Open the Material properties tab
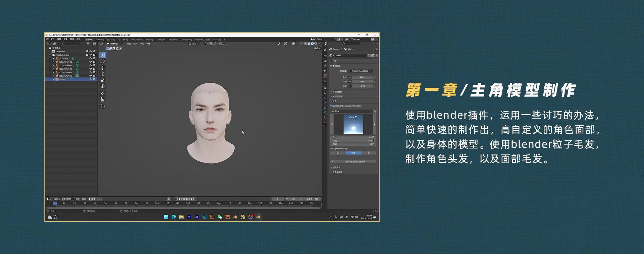644x254 pixels. click(x=325, y=118)
